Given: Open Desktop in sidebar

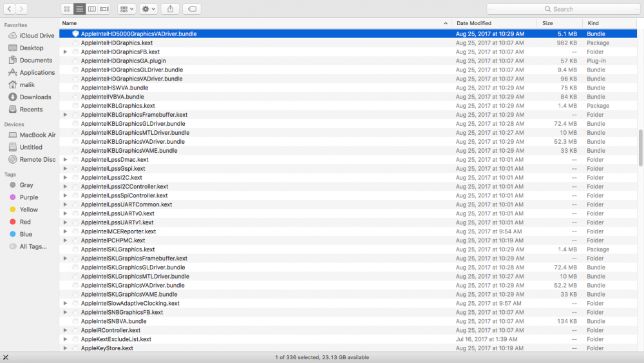Looking at the screenshot, I should [x=26, y=48].
